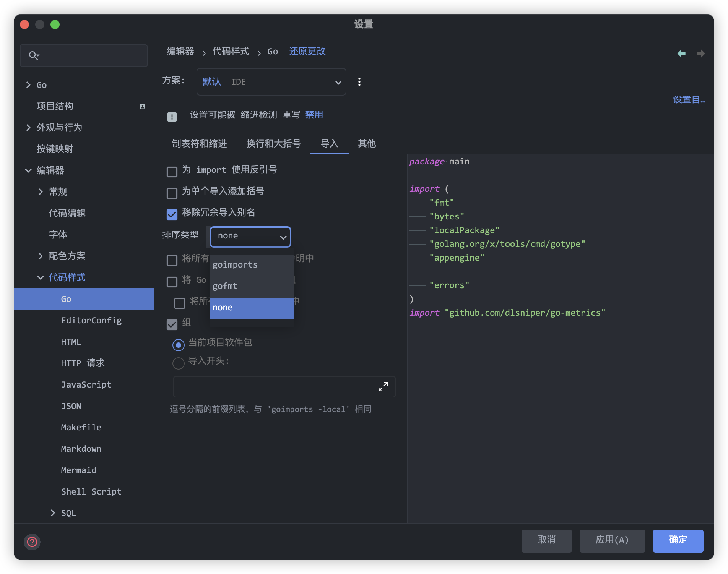
Task: Click the 确定 button
Action: [x=678, y=540]
